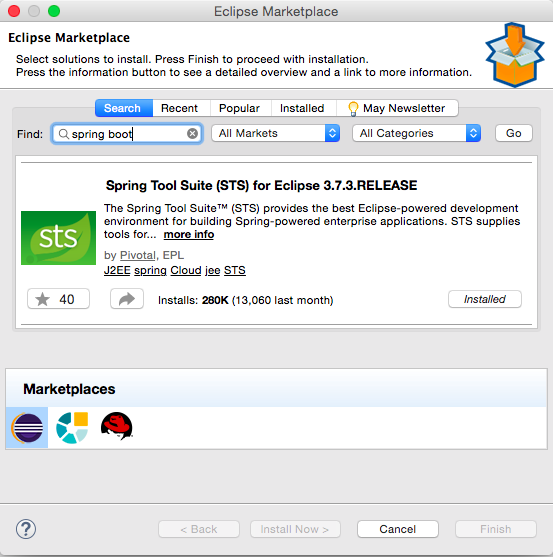Click the spring tag link
This screenshot has height=557, width=553.
(150, 271)
